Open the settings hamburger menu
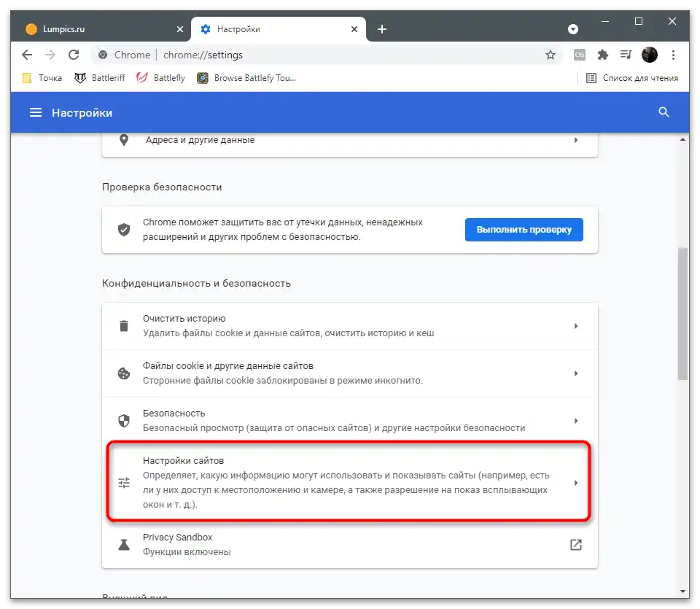Image resolution: width=700 pixels, height=609 pixels. click(36, 112)
